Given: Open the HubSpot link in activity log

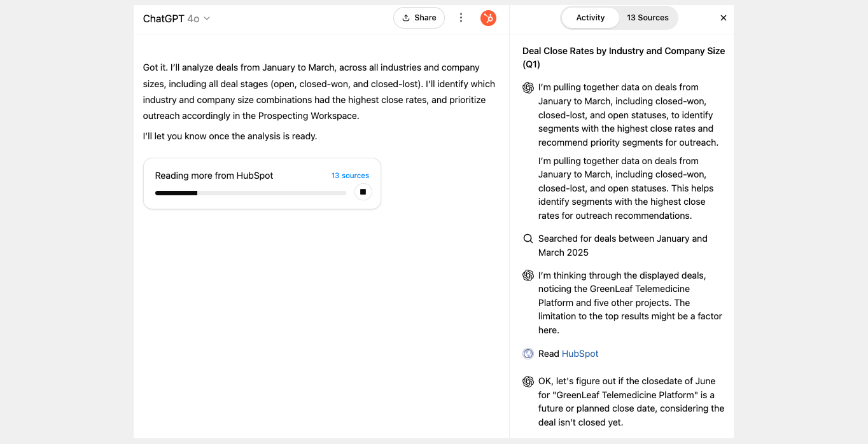Looking at the screenshot, I should [x=580, y=354].
